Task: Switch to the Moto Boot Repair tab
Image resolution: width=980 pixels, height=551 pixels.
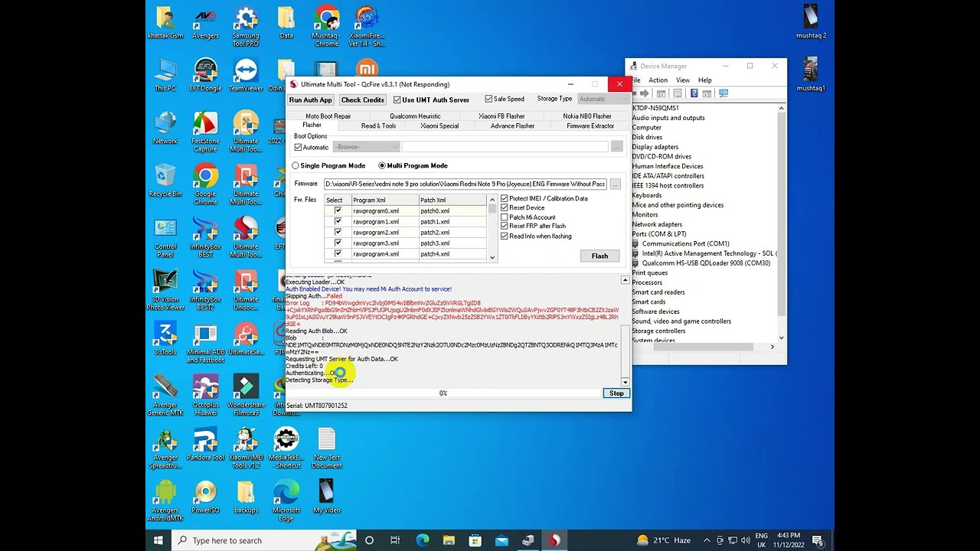Action: coord(328,116)
